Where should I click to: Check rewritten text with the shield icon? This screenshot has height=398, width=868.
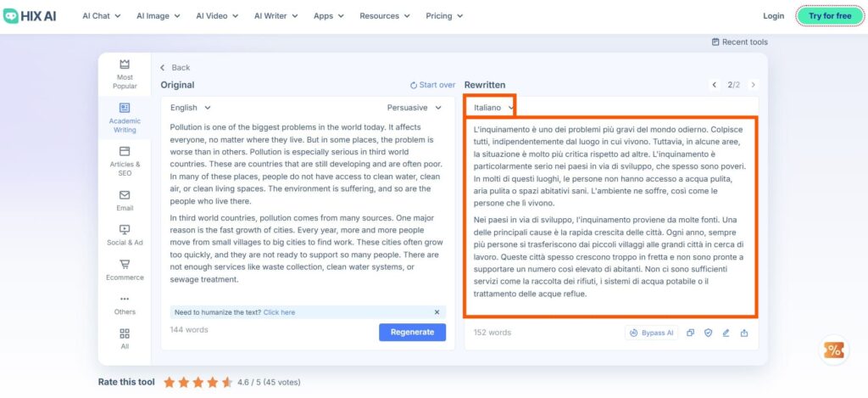tap(708, 333)
